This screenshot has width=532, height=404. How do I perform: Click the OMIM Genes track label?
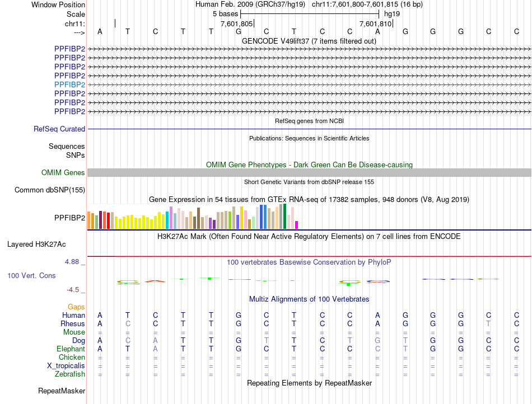click(x=63, y=172)
